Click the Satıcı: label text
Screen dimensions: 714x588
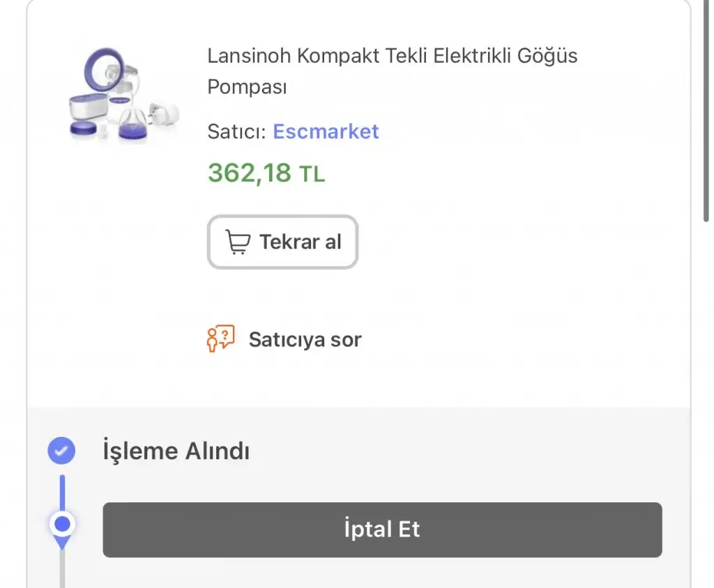pyautogui.click(x=236, y=132)
